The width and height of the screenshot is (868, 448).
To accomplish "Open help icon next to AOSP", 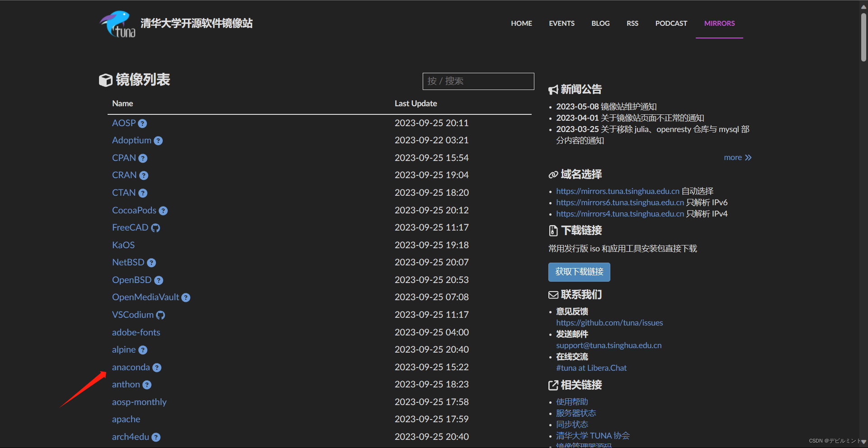I will 142,123.
